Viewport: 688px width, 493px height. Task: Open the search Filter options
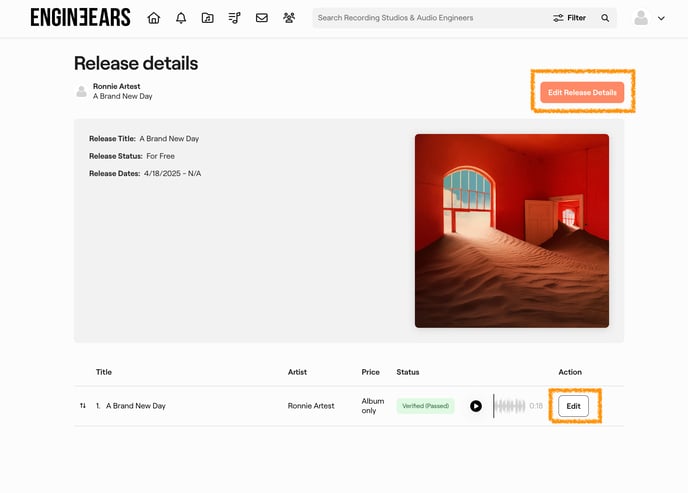[570, 18]
